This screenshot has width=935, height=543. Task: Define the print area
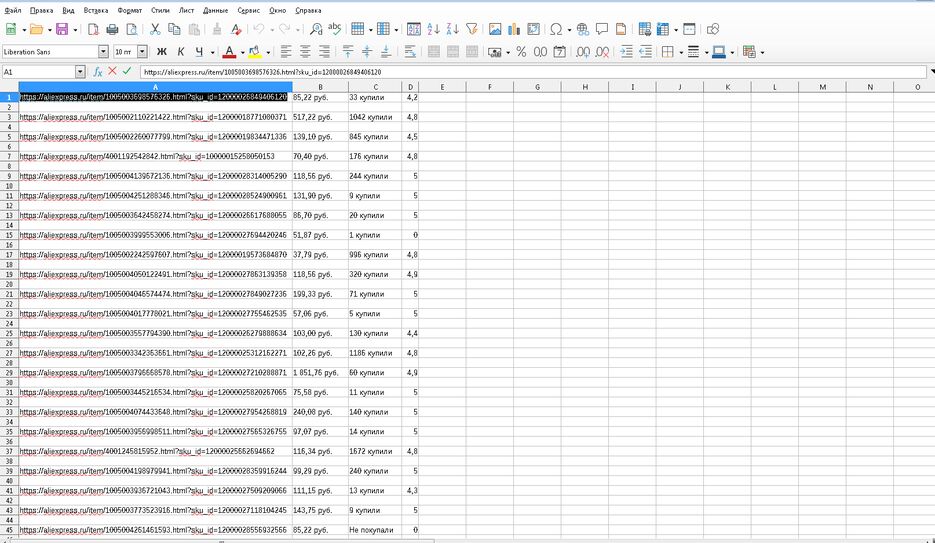tap(644, 29)
